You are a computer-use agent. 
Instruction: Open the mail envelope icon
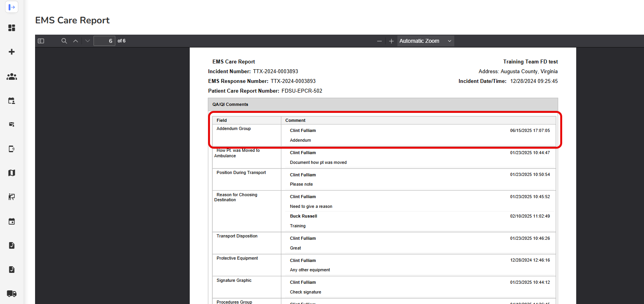pyautogui.click(x=12, y=125)
